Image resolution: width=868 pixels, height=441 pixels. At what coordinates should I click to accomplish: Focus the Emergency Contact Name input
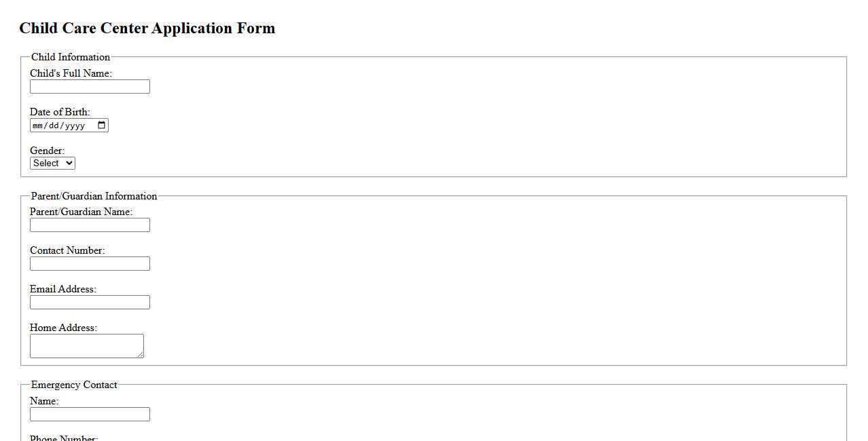pos(90,415)
